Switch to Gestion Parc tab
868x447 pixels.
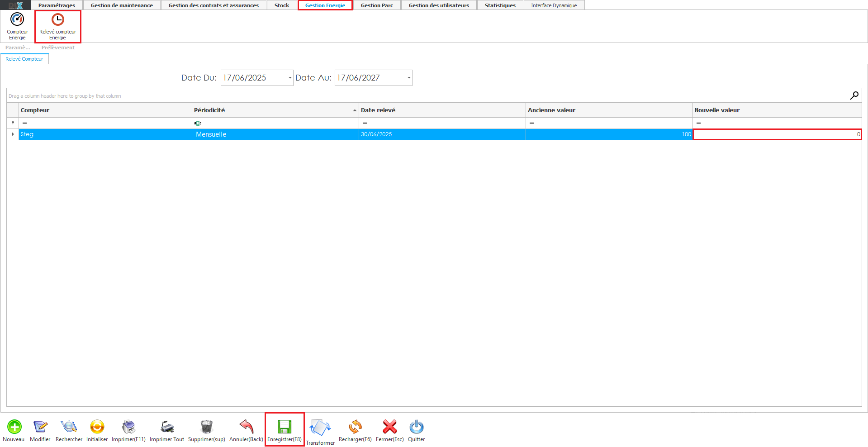point(377,5)
